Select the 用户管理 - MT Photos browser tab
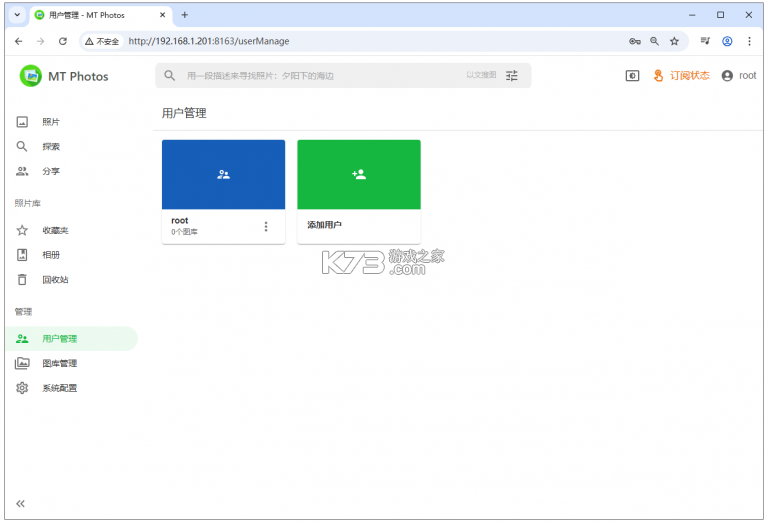Viewport: 768px width, 524px height. 101,15
